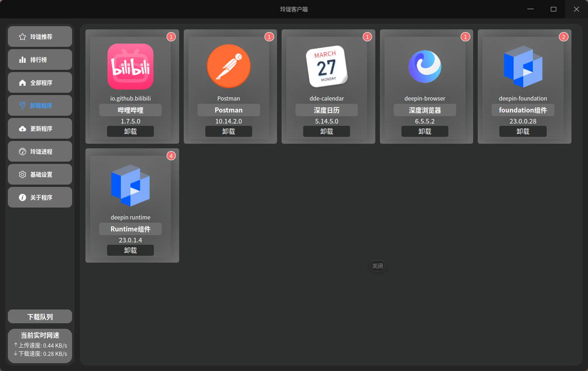Select the 卸载程序 sidebar tab
588x371 pixels.
40,106
